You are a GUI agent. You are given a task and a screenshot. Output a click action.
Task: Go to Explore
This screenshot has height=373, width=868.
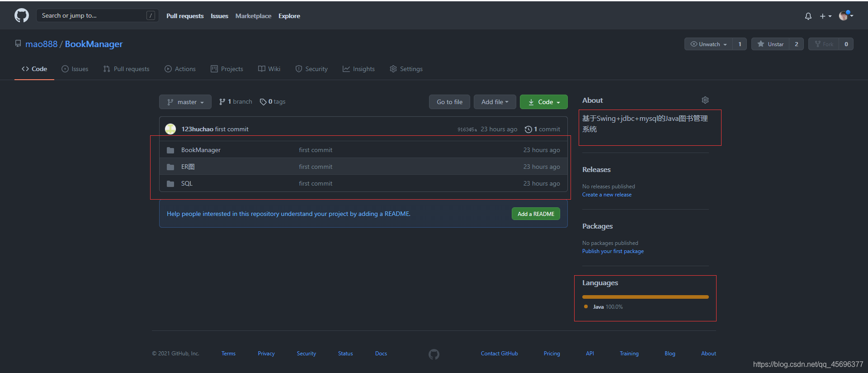(289, 16)
